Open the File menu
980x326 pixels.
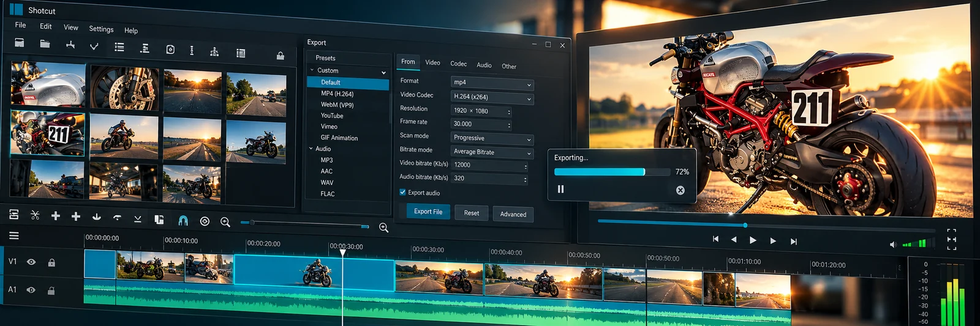click(20, 25)
